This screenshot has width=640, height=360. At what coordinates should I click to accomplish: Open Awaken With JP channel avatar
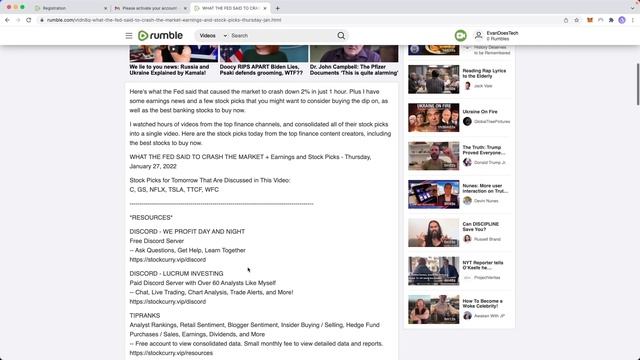point(467,316)
